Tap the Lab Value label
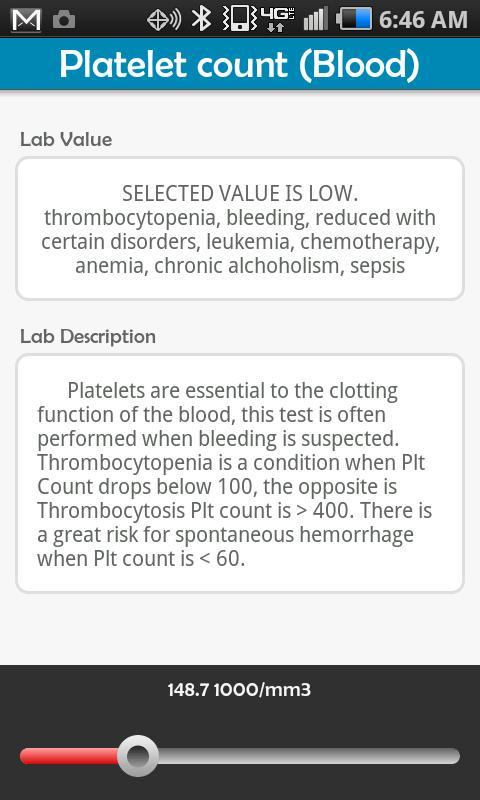The width and height of the screenshot is (480, 800). (66, 139)
